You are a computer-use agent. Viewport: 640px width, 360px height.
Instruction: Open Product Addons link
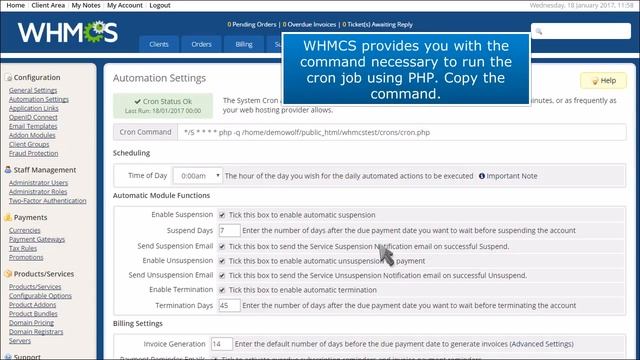[x=33, y=305]
